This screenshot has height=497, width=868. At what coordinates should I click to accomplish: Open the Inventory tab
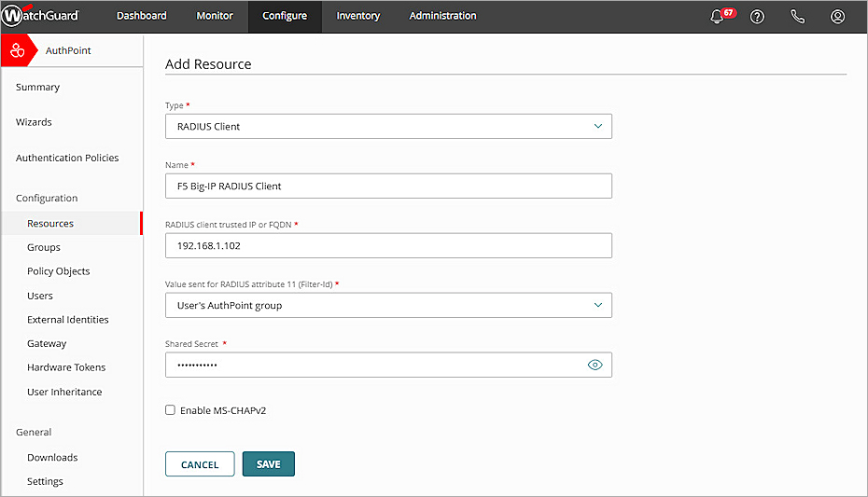click(x=358, y=16)
